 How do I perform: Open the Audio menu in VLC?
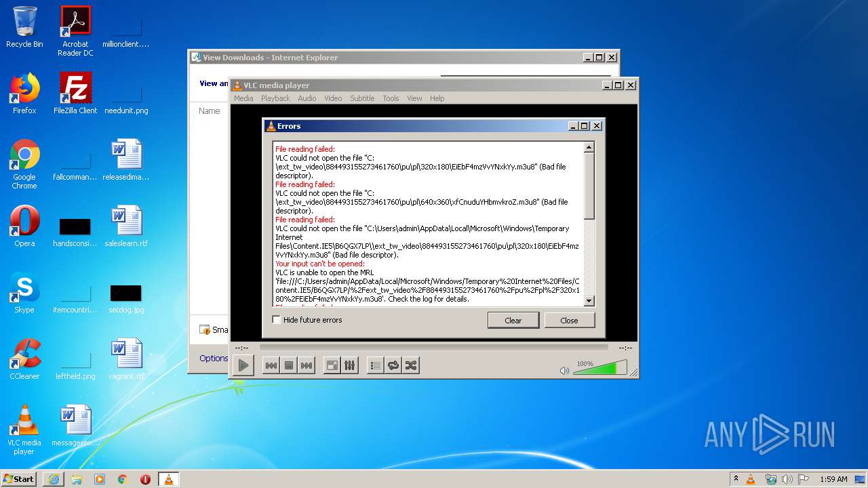pos(307,98)
